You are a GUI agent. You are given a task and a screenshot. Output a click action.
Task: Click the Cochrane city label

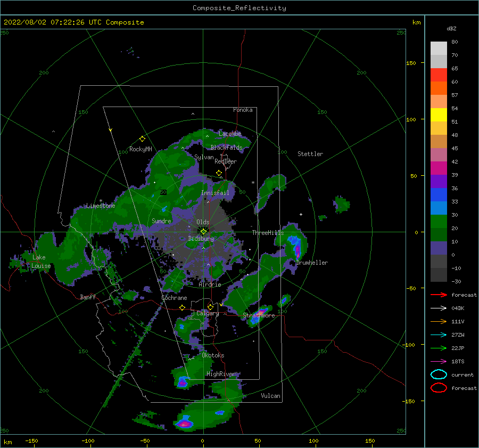(174, 298)
